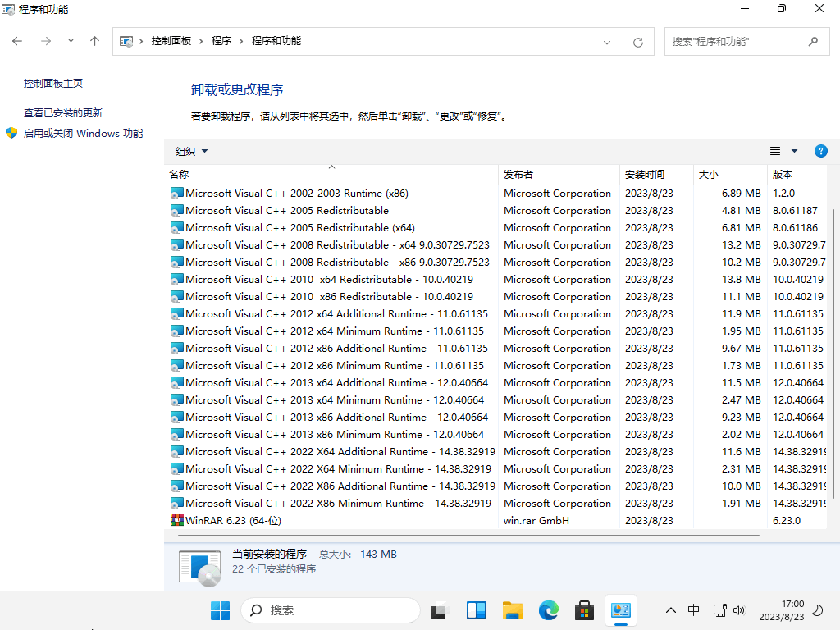Click the control panel icon in address bar
The image size is (840, 630).
[x=126, y=42]
